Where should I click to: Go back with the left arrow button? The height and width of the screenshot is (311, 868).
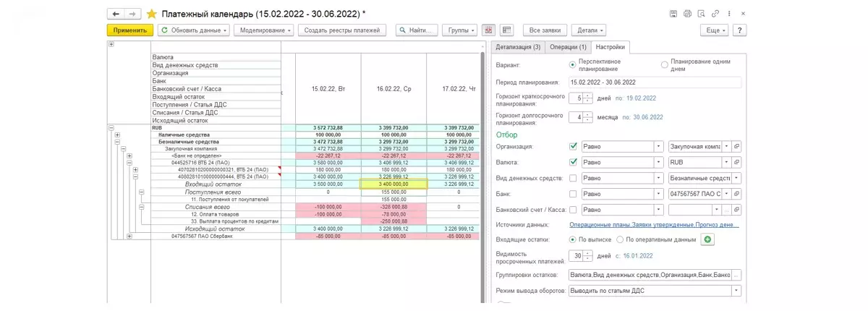(116, 14)
